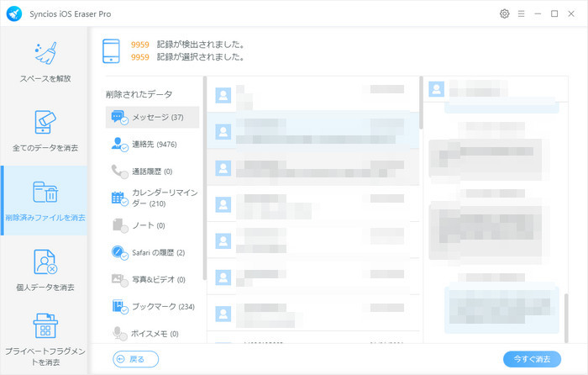Click the Safari compass icon
This screenshot has height=375, width=588.
pos(119,252)
